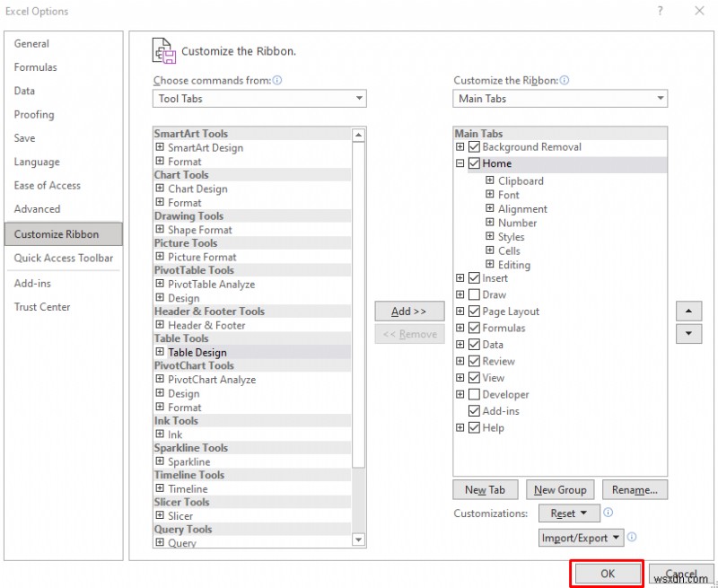Viewport: 718px width, 588px height.
Task: Confirm with the OK button
Action: [608, 574]
